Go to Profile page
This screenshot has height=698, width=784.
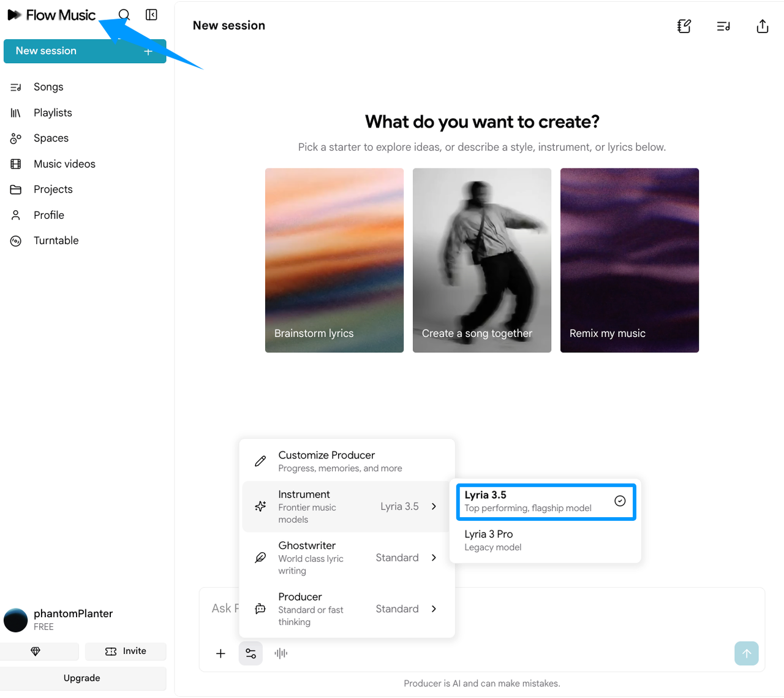point(49,215)
